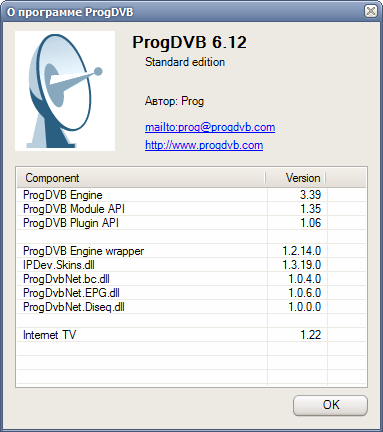This screenshot has height=432, width=383.
Task: Click the OK button
Action: [330, 405]
